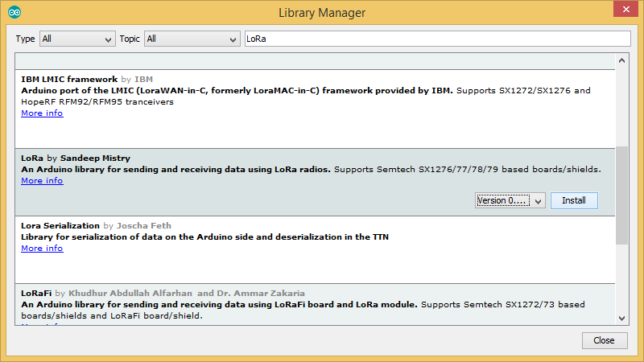Viewport: 644px width, 362px height.
Task: Open the Type filter dropdown
Action: click(x=77, y=39)
